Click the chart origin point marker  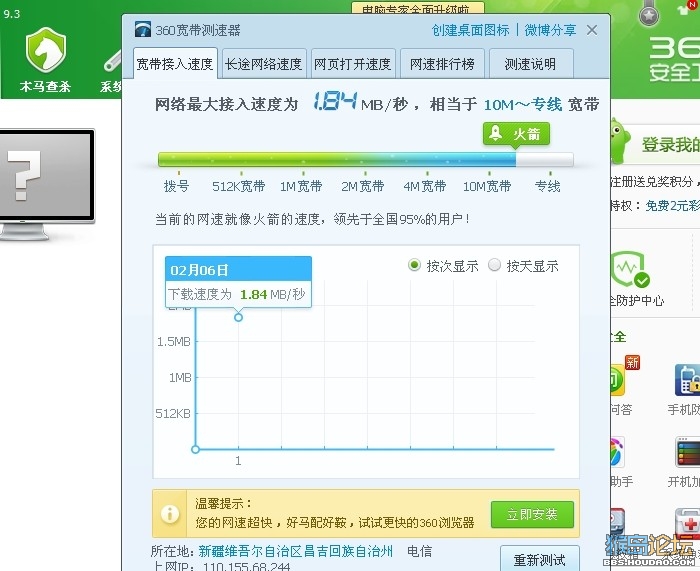pyautogui.click(x=195, y=449)
